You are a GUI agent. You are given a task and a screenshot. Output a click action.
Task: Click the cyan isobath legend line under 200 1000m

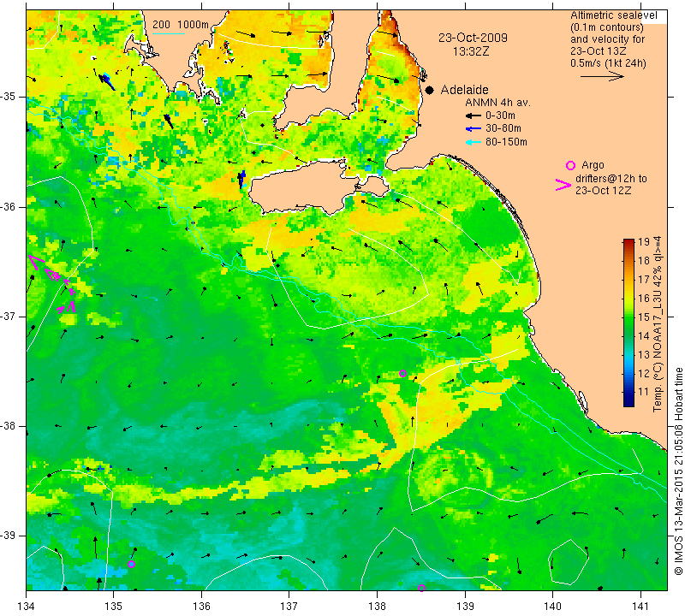[x=169, y=33]
